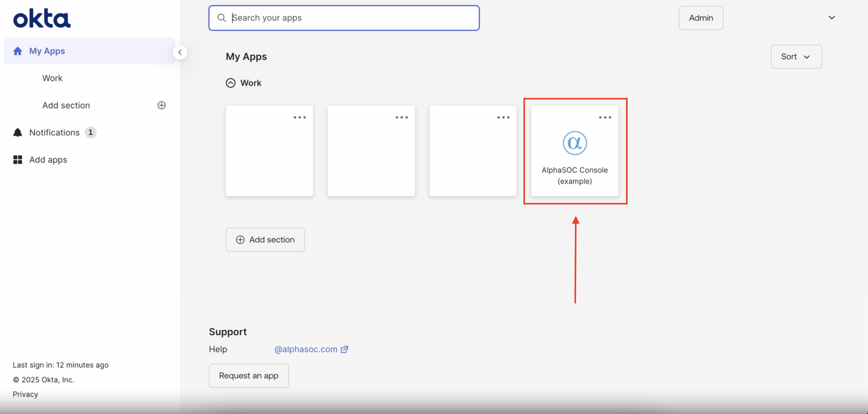868x414 pixels.
Task: Select Work in the sidebar
Action: tap(52, 78)
